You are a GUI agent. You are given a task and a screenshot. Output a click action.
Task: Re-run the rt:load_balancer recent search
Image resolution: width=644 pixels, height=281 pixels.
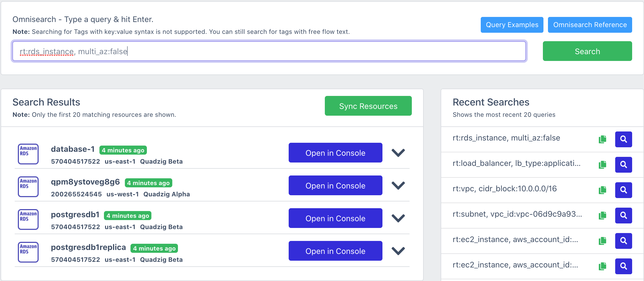[x=623, y=164]
